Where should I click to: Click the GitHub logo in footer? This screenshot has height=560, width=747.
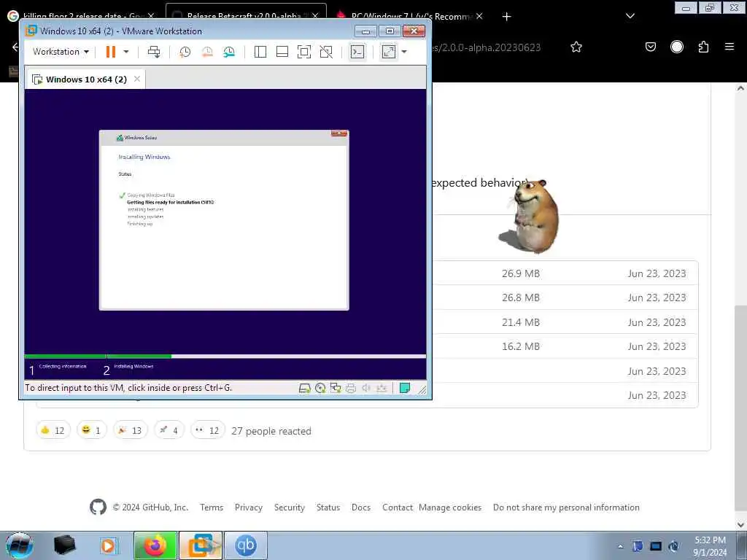(x=98, y=507)
